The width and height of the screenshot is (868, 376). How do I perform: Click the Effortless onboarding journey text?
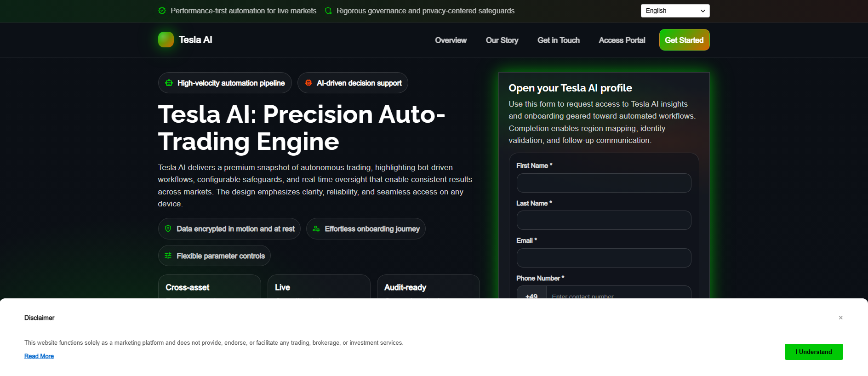pyautogui.click(x=372, y=229)
